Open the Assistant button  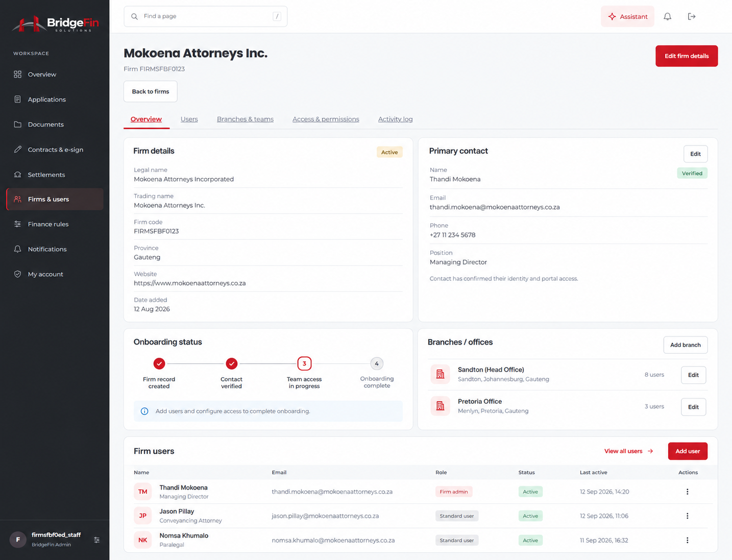coord(627,16)
